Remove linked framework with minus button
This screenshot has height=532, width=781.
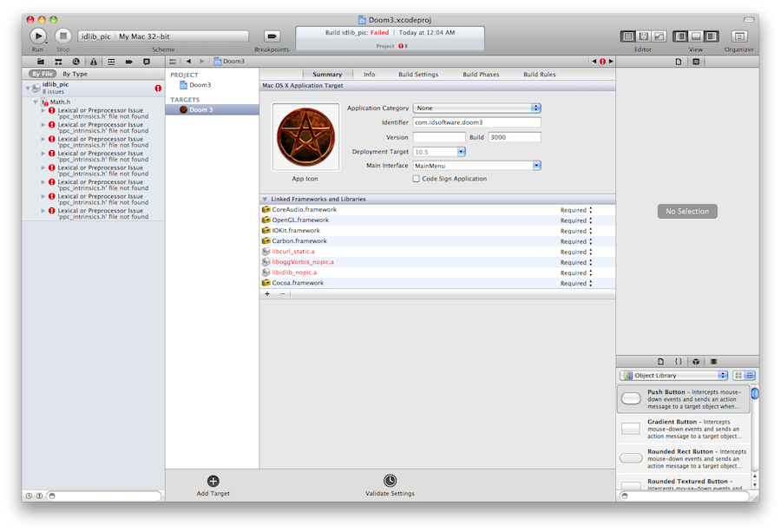tap(282, 294)
